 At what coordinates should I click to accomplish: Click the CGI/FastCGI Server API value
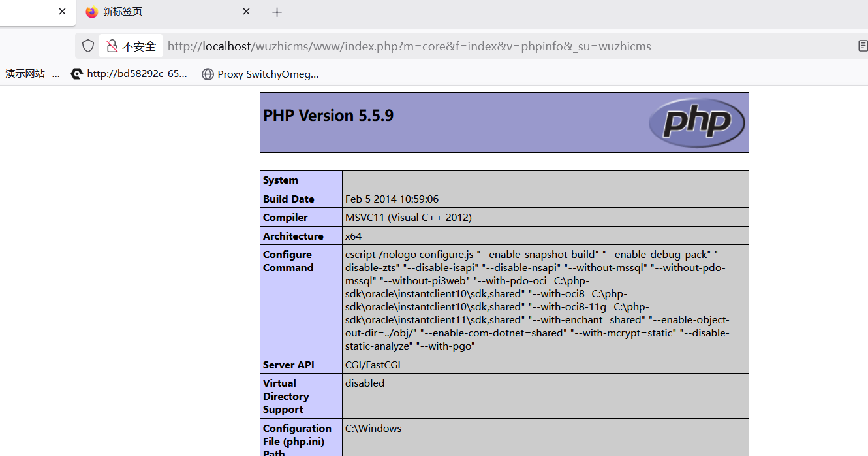point(373,365)
